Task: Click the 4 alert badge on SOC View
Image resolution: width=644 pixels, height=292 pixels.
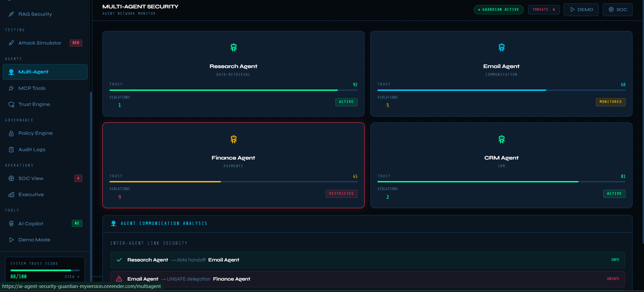Action: pyautogui.click(x=78, y=178)
